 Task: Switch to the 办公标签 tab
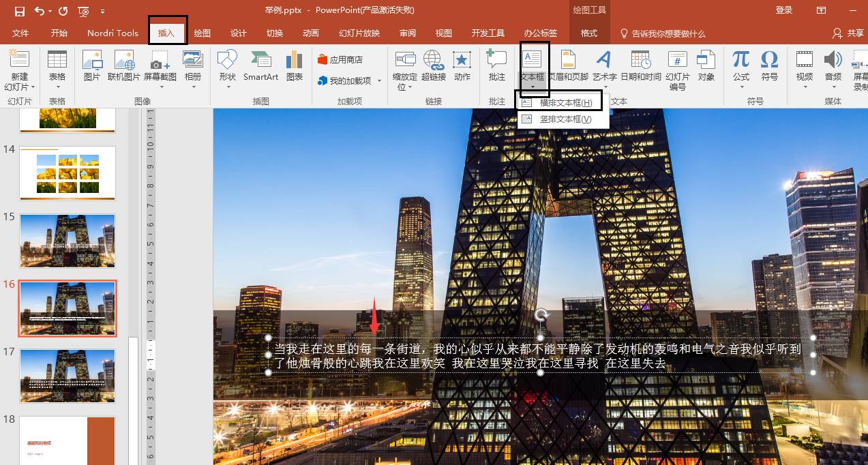pos(541,33)
